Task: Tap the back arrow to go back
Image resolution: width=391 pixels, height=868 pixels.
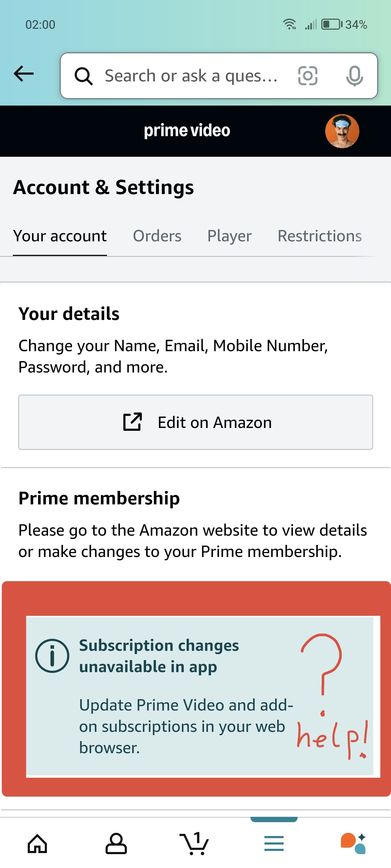Action: (x=23, y=74)
